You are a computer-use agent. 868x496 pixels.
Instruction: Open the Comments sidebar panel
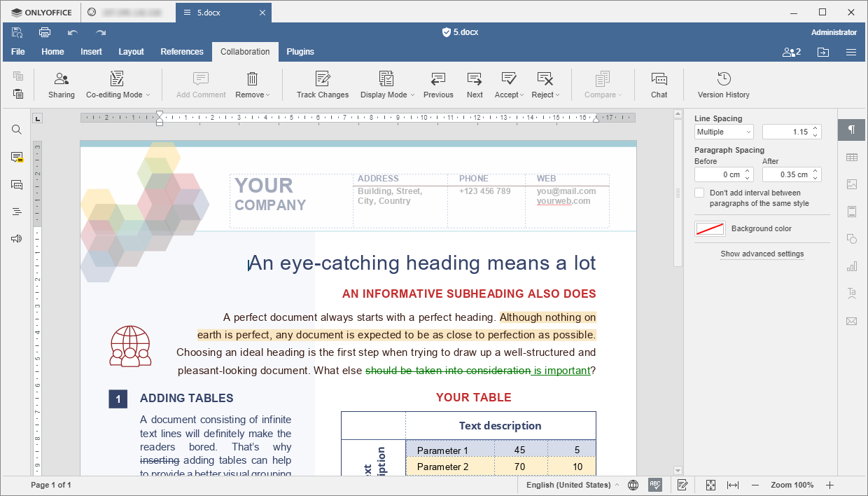point(17,157)
